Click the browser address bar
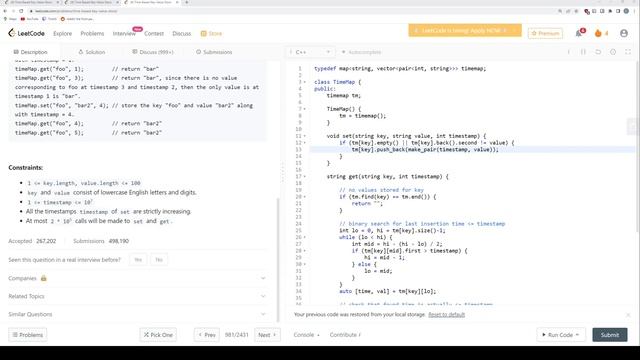Viewport: 640px width, 360px height. pyautogui.click(x=294, y=11)
